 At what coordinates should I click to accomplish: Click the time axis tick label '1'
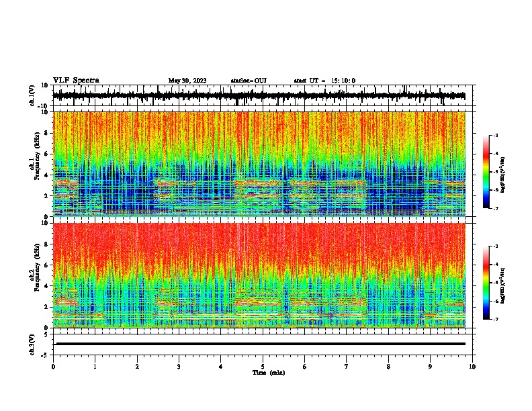click(95, 367)
